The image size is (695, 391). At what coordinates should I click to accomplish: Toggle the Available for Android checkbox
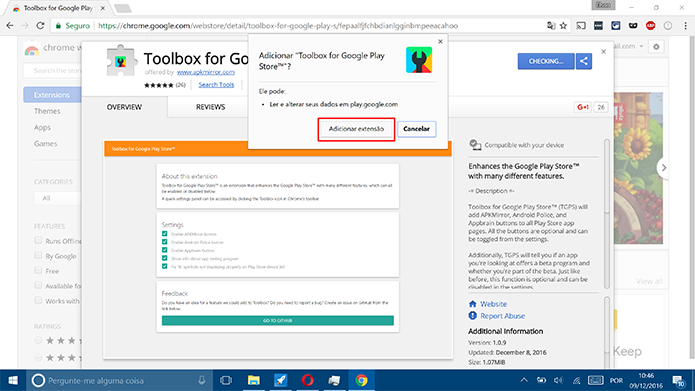[x=38, y=285]
